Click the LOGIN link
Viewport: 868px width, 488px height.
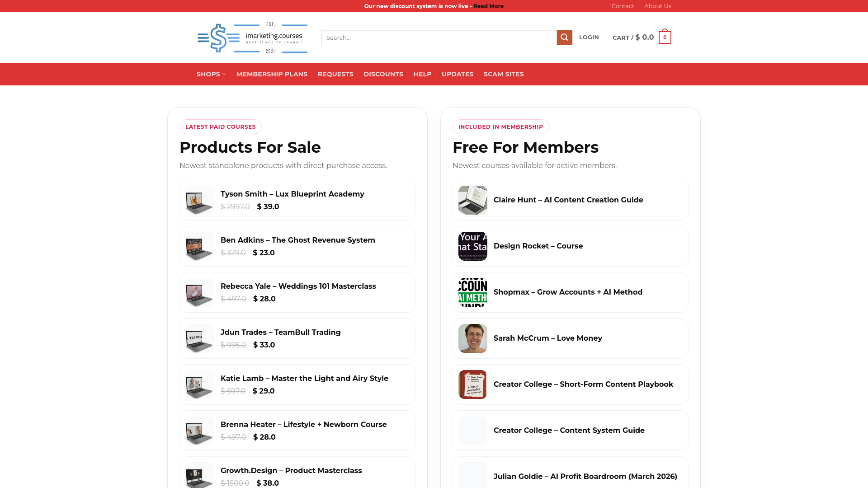click(589, 38)
